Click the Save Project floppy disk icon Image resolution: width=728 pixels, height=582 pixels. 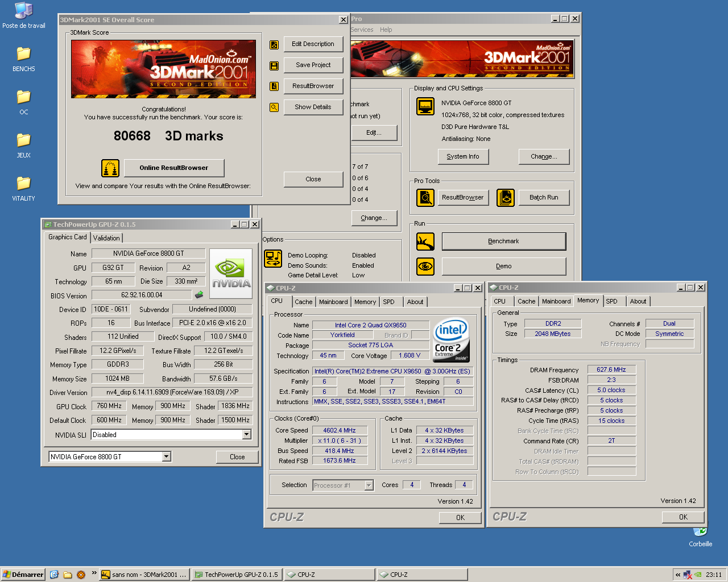[274, 66]
